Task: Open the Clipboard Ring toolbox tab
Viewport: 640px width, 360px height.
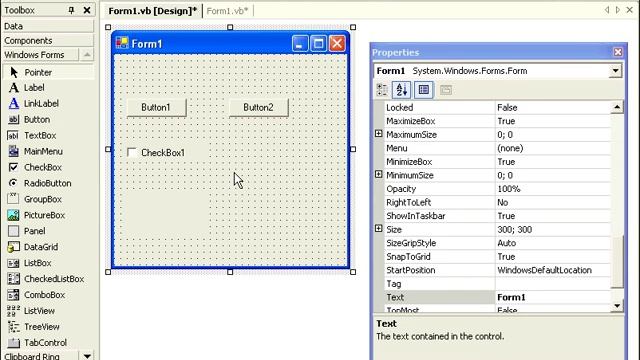Action: click(40, 356)
